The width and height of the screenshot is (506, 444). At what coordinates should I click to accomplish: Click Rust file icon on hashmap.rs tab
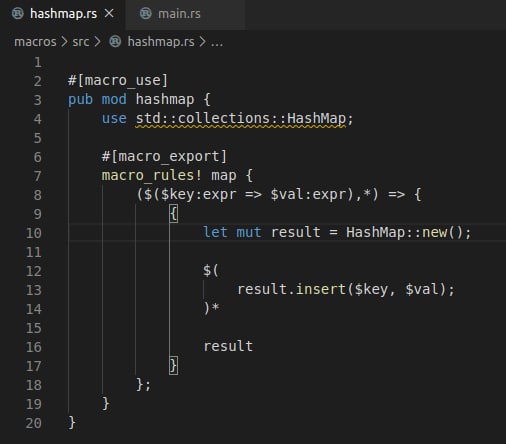pos(18,14)
